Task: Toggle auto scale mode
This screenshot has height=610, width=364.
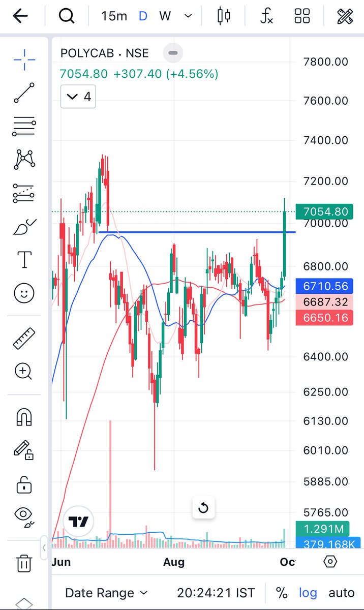Action: click(x=342, y=593)
